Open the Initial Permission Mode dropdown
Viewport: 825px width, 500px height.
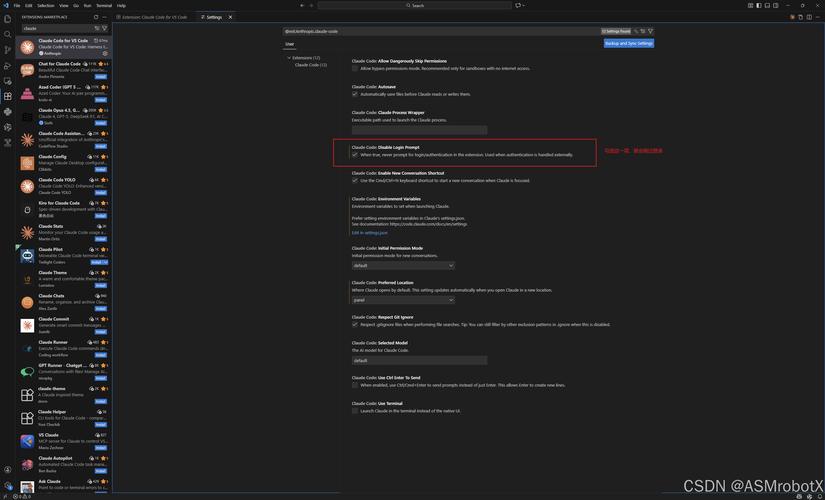403,266
